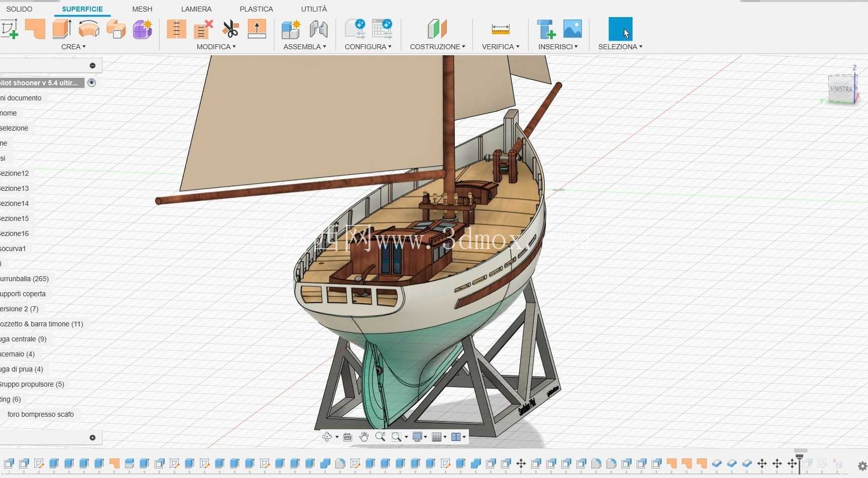Select the 'sezione12' browser item

pos(15,173)
